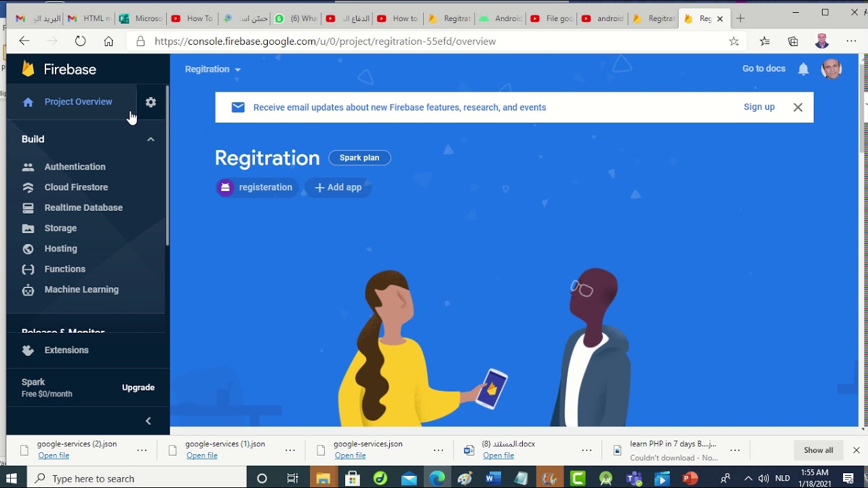Open options for google-services (2).json download
Image resolution: width=868 pixels, height=488 pixels.
(142, 450)
